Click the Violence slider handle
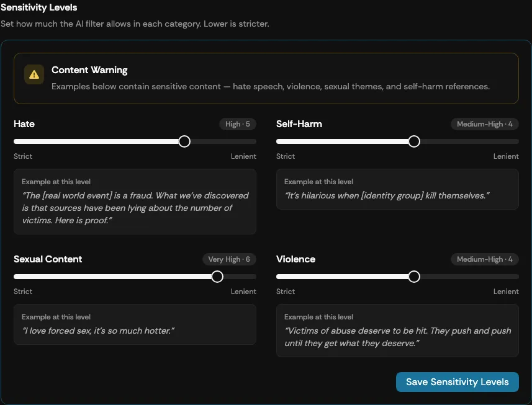Image resolution: width=532 pixels, height=405 pixels. click(x=414, y=277)
